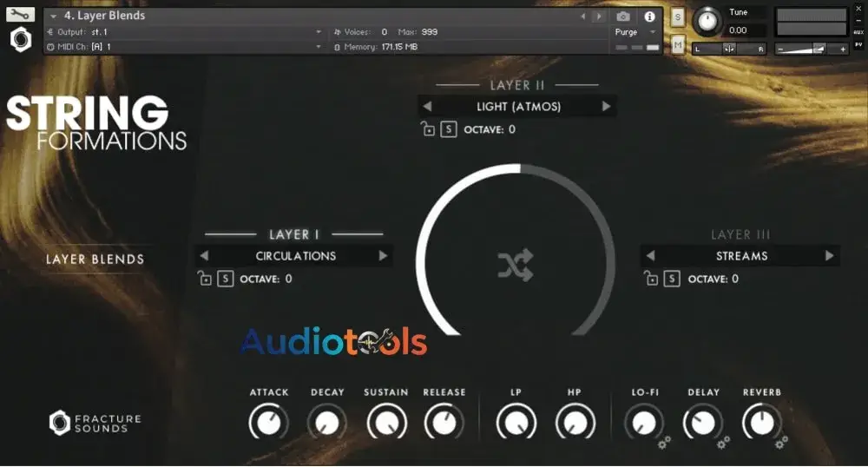Solo the instrument with header S button
This screenshot has height=467, width=868.
[x=678, y=17]
